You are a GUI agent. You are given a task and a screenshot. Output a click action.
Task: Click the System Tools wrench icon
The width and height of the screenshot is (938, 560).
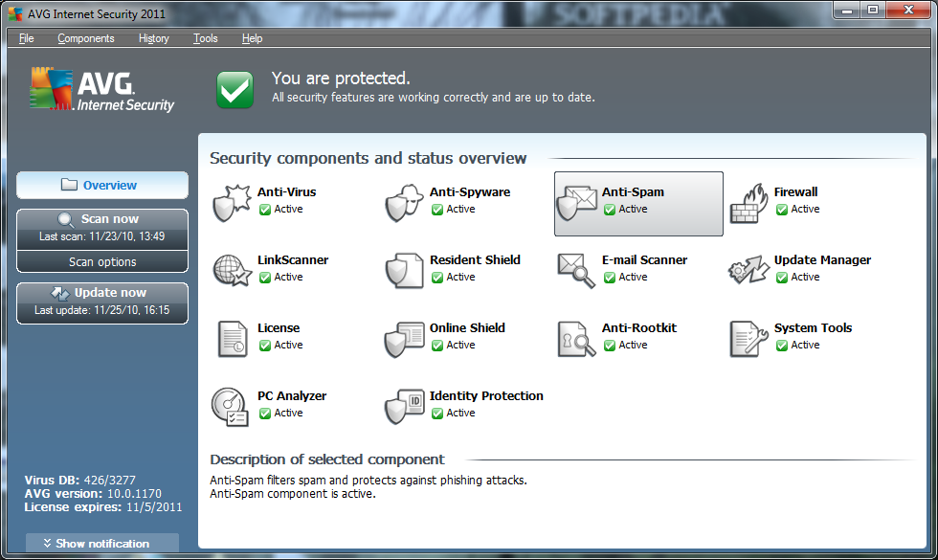[x=748, y=336]
